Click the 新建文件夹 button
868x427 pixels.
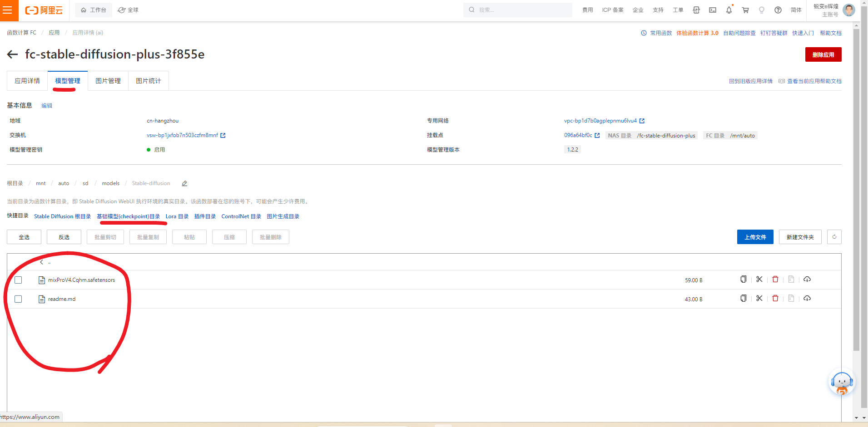(x=800, y=237)
